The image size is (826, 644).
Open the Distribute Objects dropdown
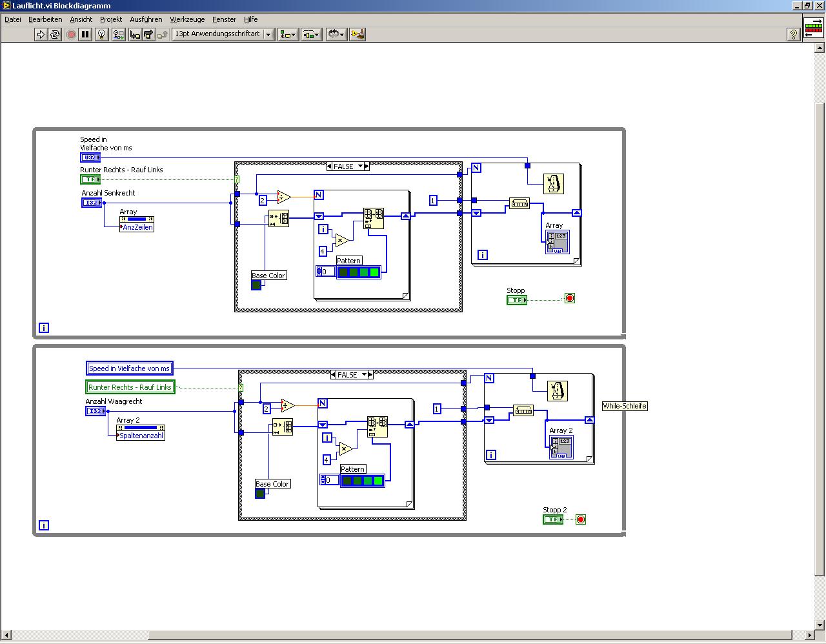312,34
